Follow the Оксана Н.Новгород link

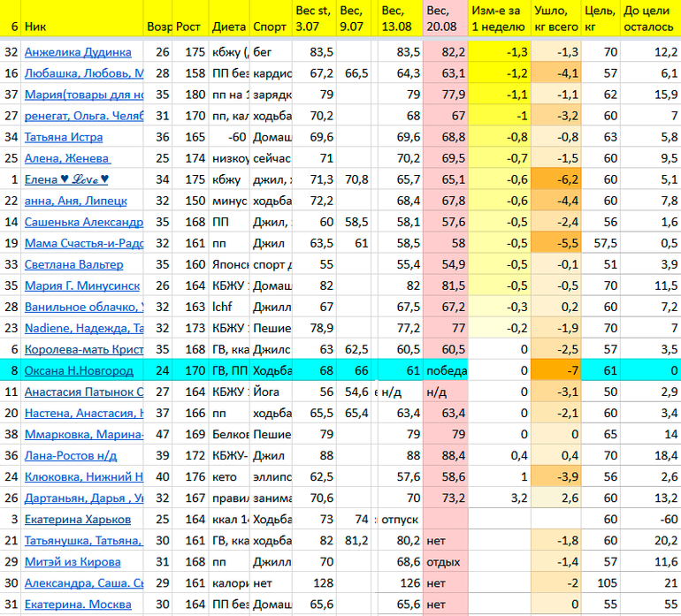pyautogui.click(x=79, y=370)
